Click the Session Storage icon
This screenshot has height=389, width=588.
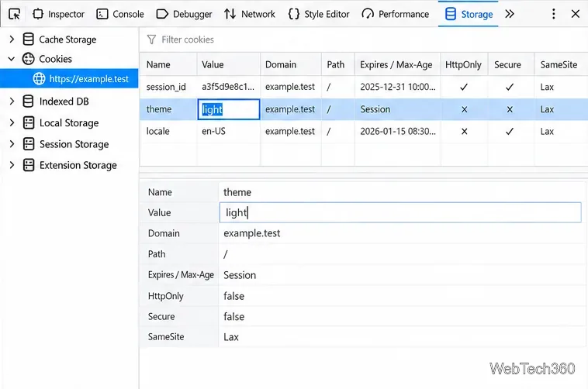pos(29,144)
